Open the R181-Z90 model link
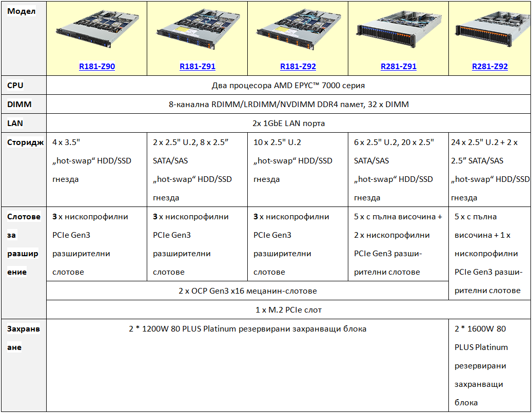 point(96,67)
